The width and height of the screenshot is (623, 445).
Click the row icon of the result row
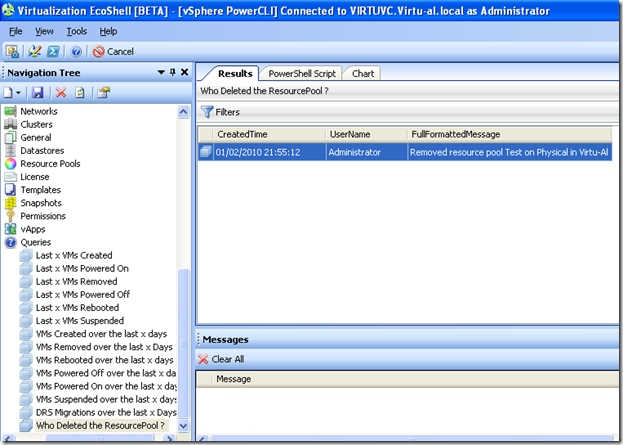click(x=206, y=153)
